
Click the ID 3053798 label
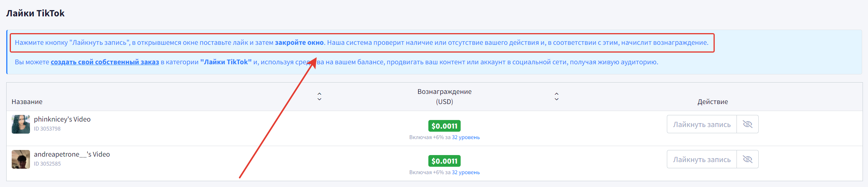pyautogui.click(x=47, y=129)
